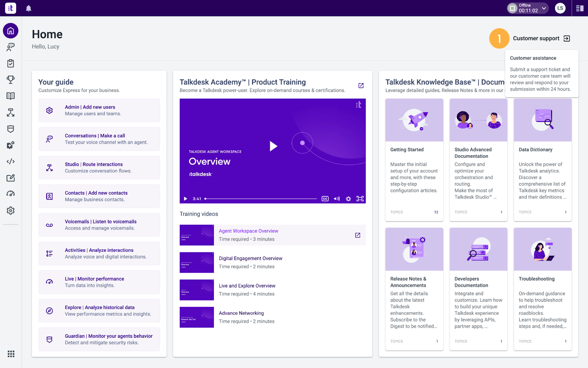
Task: Open Studio | Route interactions guide
Action: 99,167
